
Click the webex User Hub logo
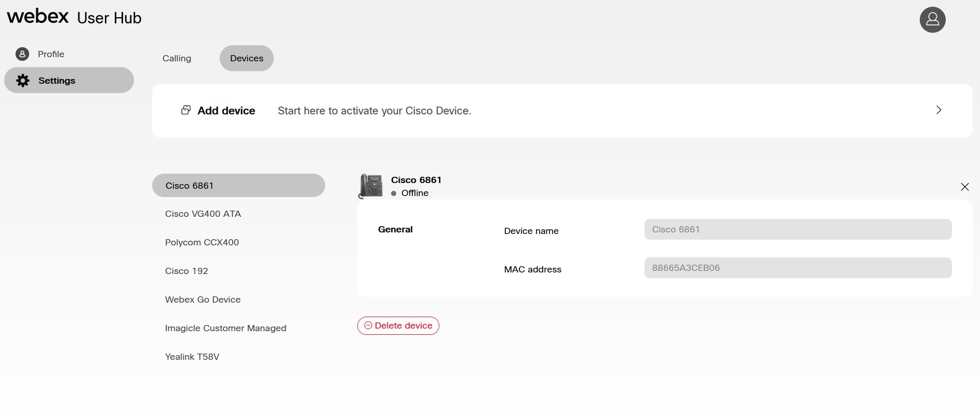click(74, 17)
